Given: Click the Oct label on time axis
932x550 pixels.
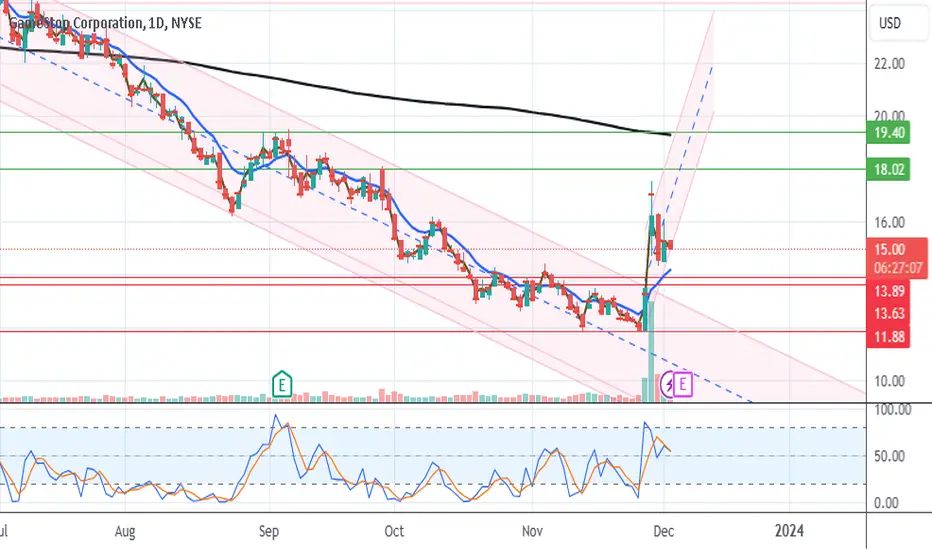Looking at the screenshot, I should (394, 530).
